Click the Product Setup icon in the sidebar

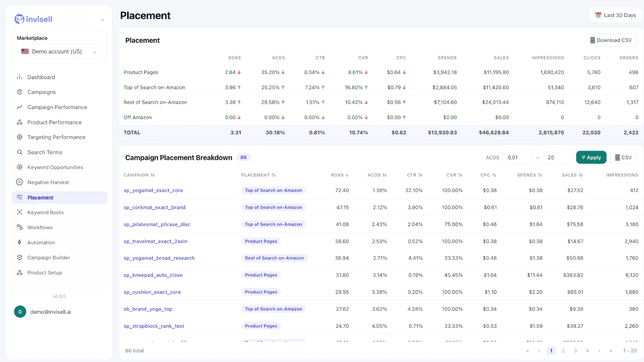[x=19, y=273]
